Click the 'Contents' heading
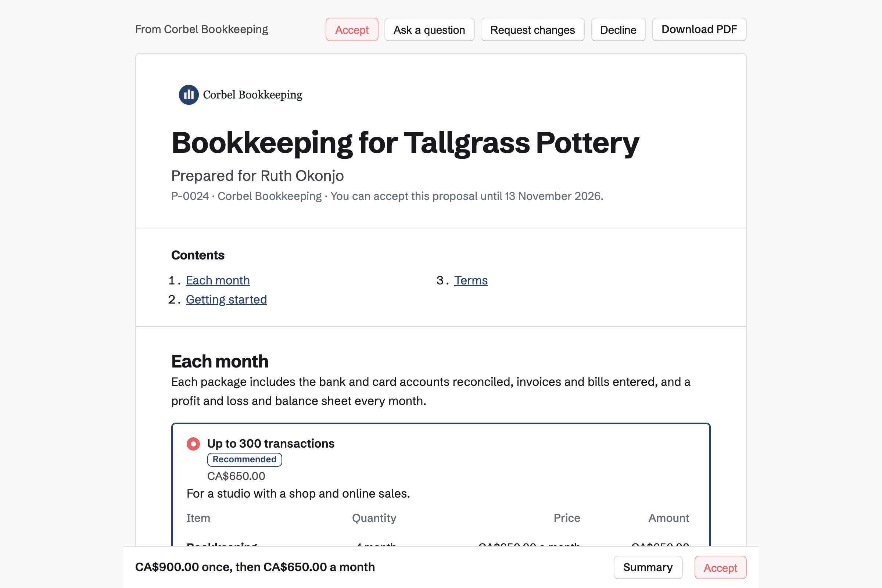The width and height of the screenshot is (882, 588). [198, 255]
